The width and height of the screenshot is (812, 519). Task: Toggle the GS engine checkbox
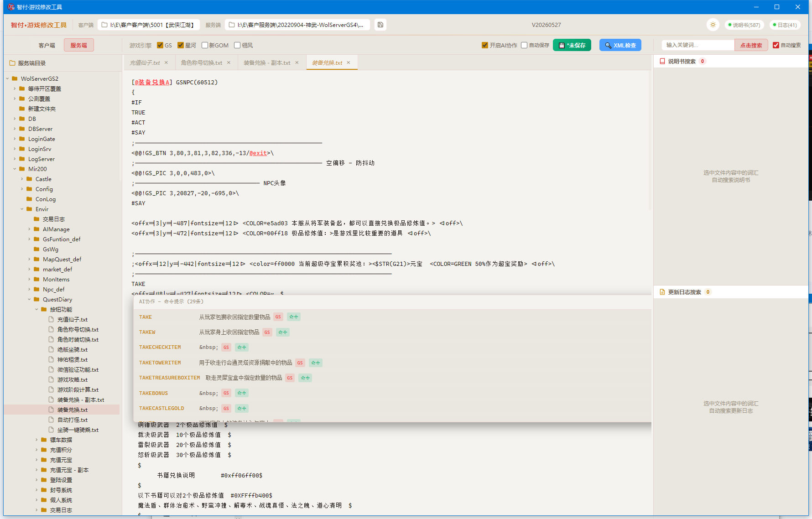click(x=160, y=45)
